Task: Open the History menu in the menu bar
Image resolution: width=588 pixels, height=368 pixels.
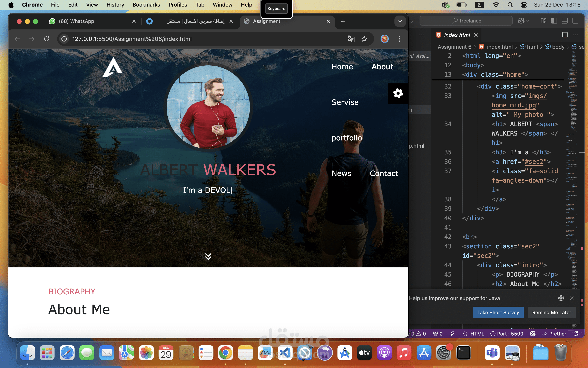Action: (115, 5)
